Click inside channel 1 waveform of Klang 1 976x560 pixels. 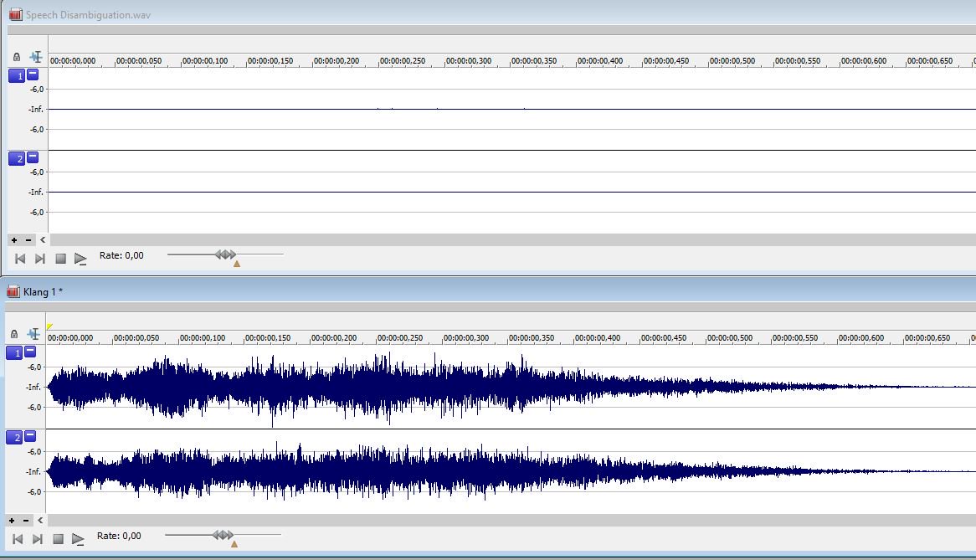tap(511, 387)
